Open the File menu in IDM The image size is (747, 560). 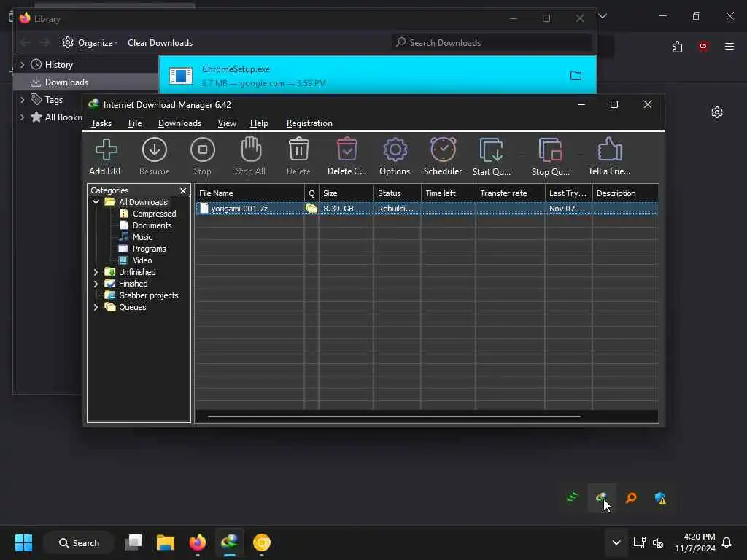(x=135, y=122)
